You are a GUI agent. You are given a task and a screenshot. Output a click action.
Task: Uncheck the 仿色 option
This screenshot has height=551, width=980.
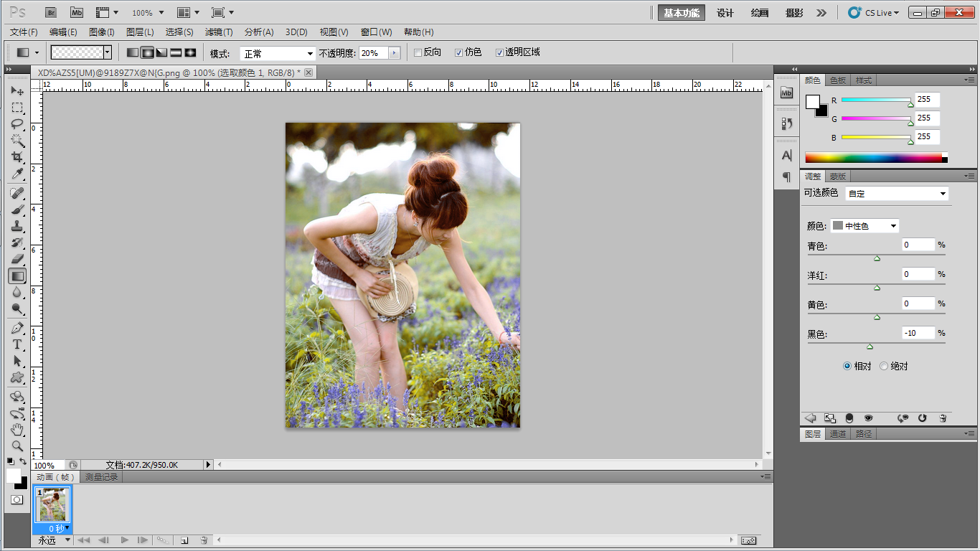tap(459, 52)
